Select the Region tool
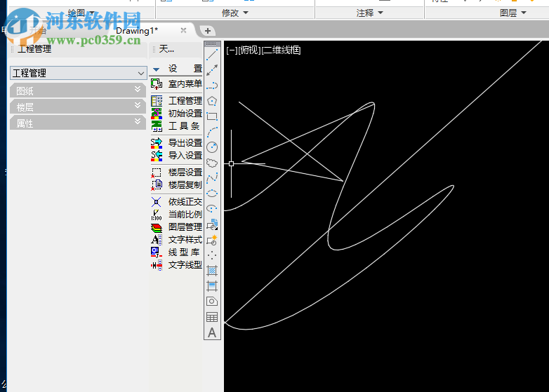The image size is (549, 392). [212, 302]
